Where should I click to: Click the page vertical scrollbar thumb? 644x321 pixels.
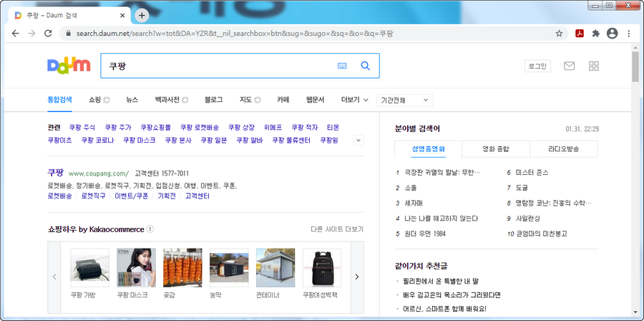point(635,67)
